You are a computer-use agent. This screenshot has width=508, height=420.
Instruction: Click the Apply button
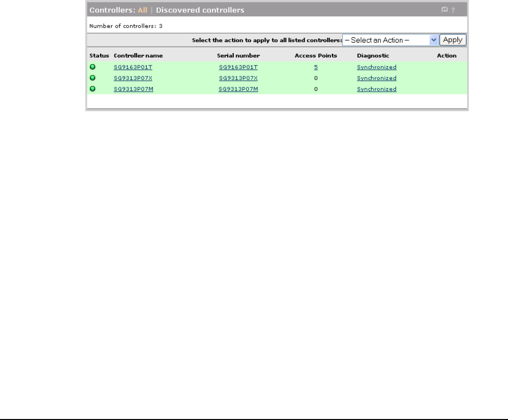click(x=452, y=40)
